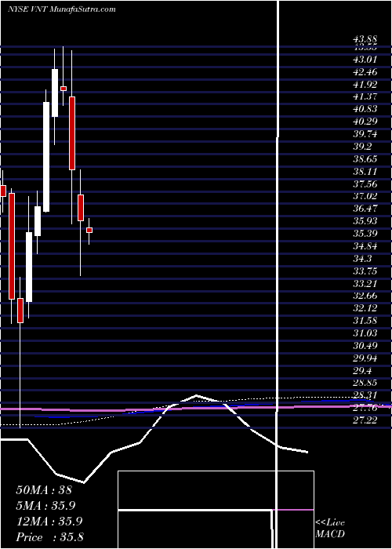Select the 40.29 axis value
Image resolution: width=392 pixels, height=549 pixels.
click(365, 122)
